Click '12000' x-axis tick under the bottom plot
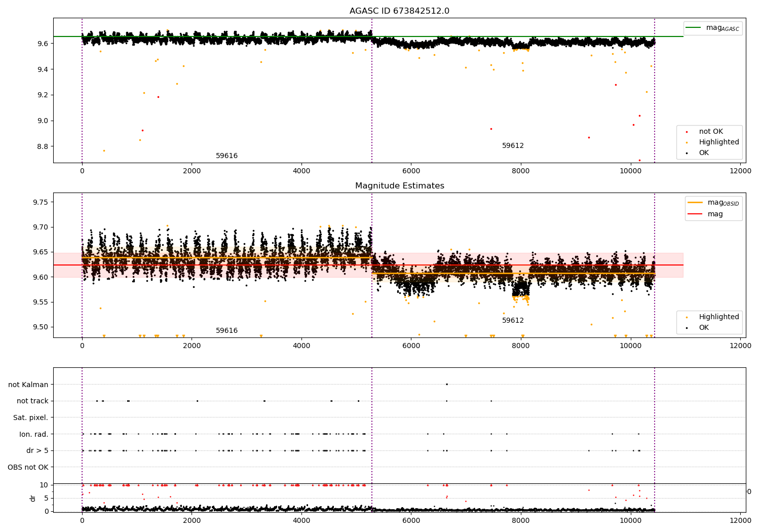This screenshot has height=532, width=760. 740,520
